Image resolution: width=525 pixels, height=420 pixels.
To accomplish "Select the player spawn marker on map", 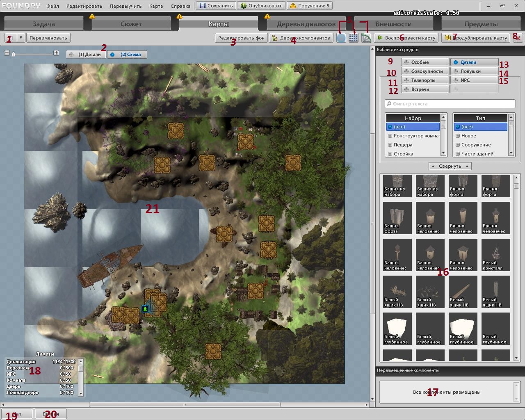I will tap(145, 308).
